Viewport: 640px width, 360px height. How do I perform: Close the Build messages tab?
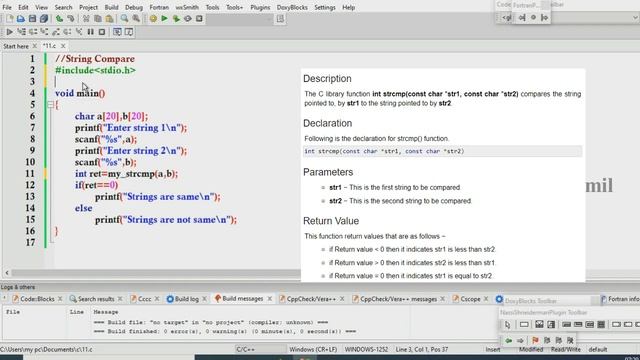pyautogui.click(x=270, y=299)
